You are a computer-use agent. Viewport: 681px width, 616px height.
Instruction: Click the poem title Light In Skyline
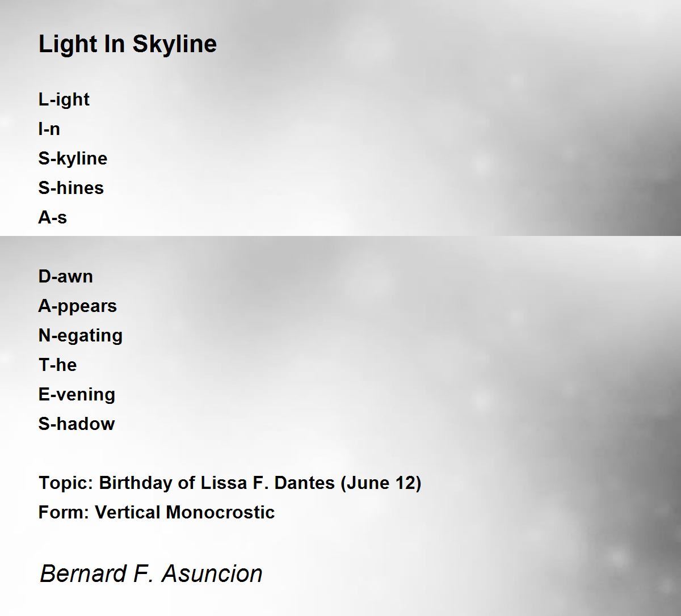(128, 44)
